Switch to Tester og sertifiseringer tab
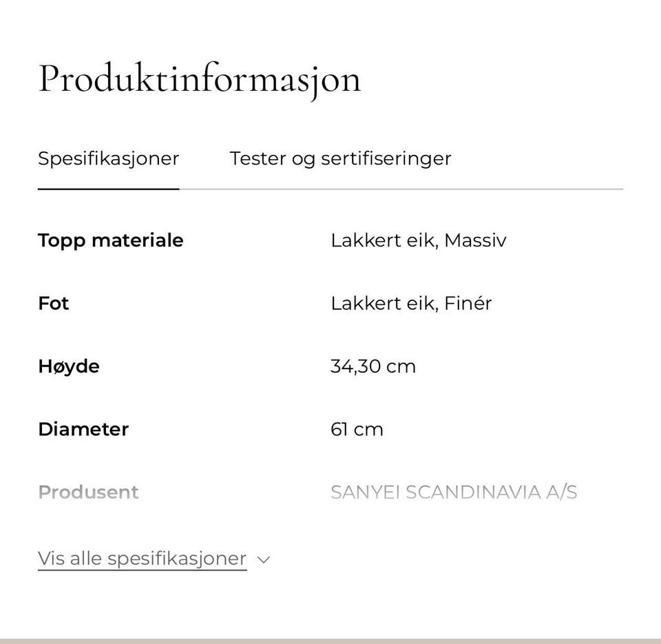 [x=340, y=159]
